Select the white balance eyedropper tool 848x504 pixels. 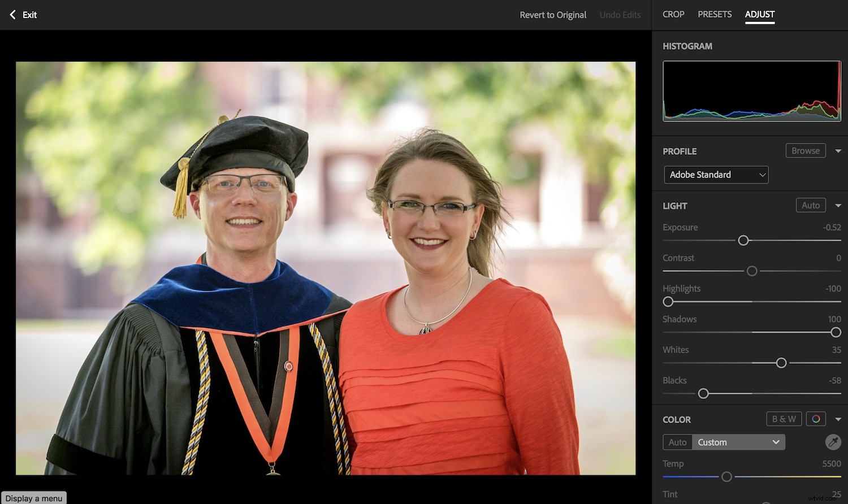tap(832, 442)
